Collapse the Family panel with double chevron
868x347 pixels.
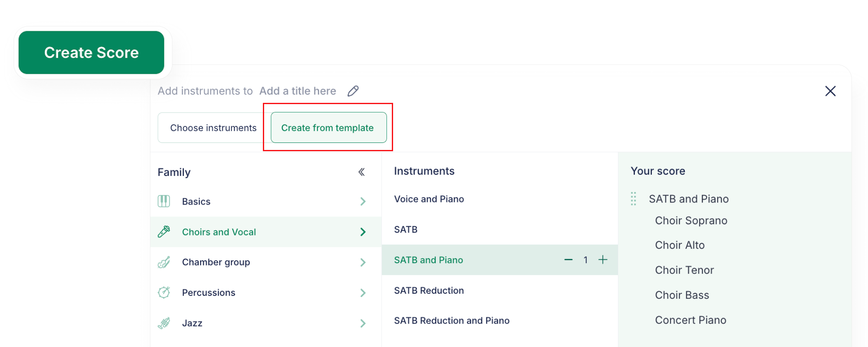tap(362, 172)
